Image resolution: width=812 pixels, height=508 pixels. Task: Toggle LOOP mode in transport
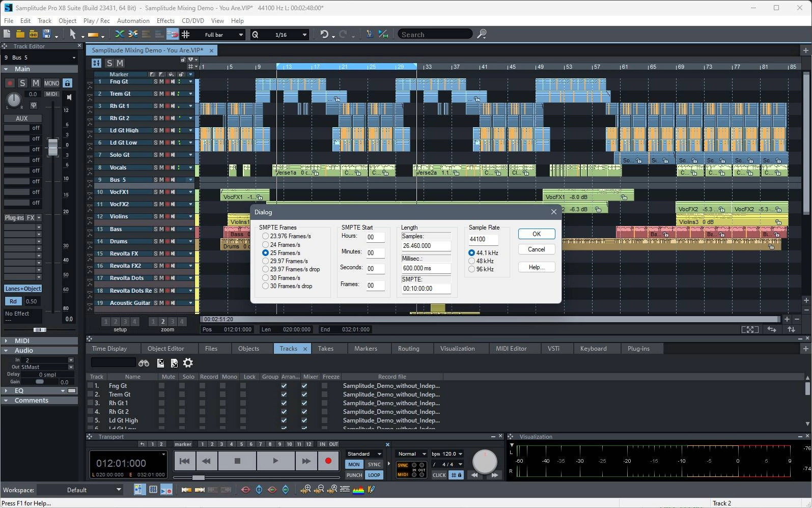[x=374, y=475]
